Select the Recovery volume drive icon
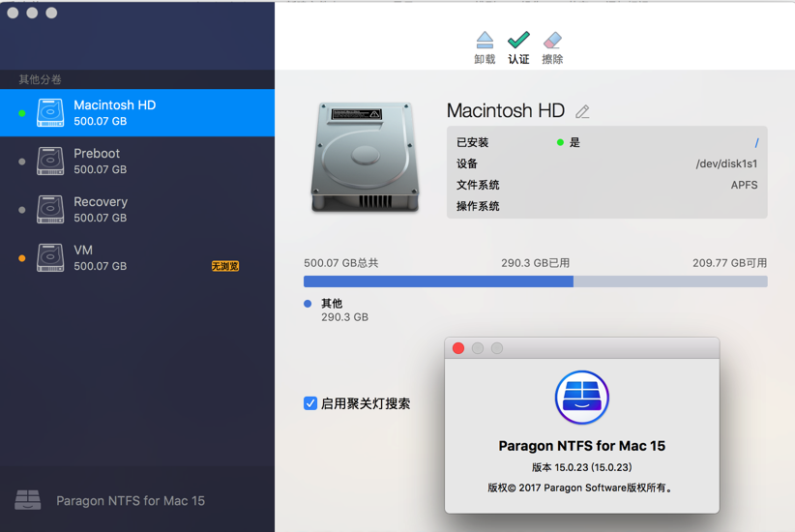This screenshot has height=532, width=795. [50, 210]
